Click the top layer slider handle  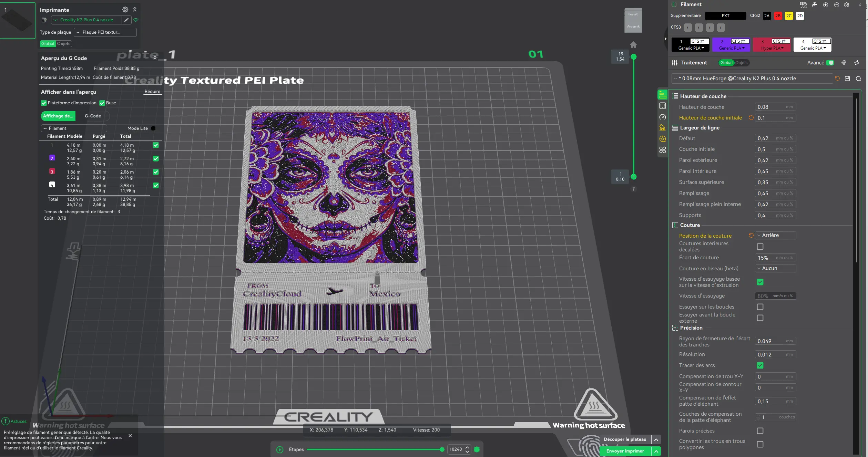click(634, 57)
